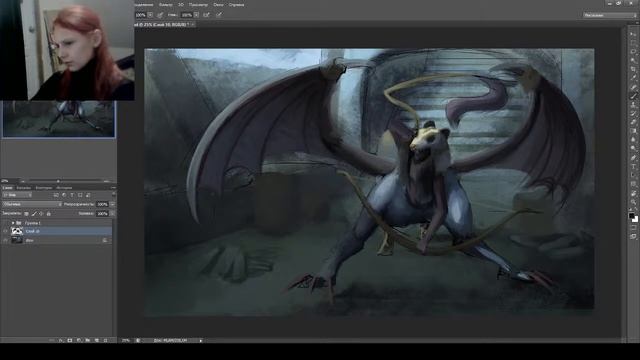Click the background color swatch
This screenshot has width=640, height=360.
point(635,220)
